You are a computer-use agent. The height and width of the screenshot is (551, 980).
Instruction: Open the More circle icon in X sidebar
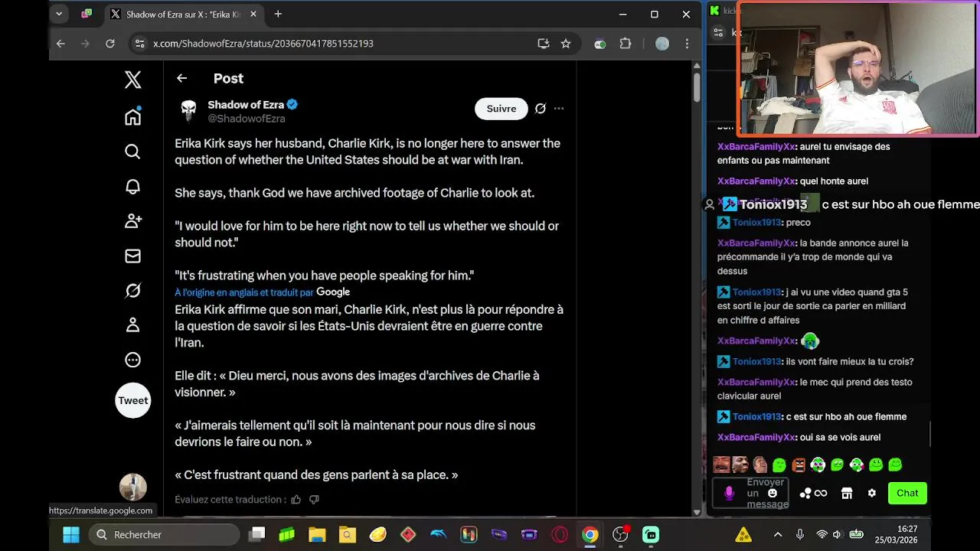point(132,360)
